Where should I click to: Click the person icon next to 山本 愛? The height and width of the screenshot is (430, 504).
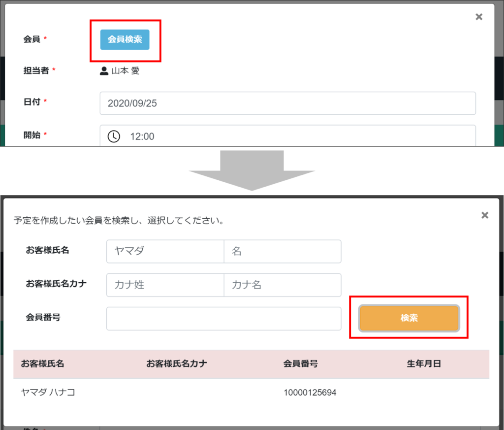pos(104,71)
